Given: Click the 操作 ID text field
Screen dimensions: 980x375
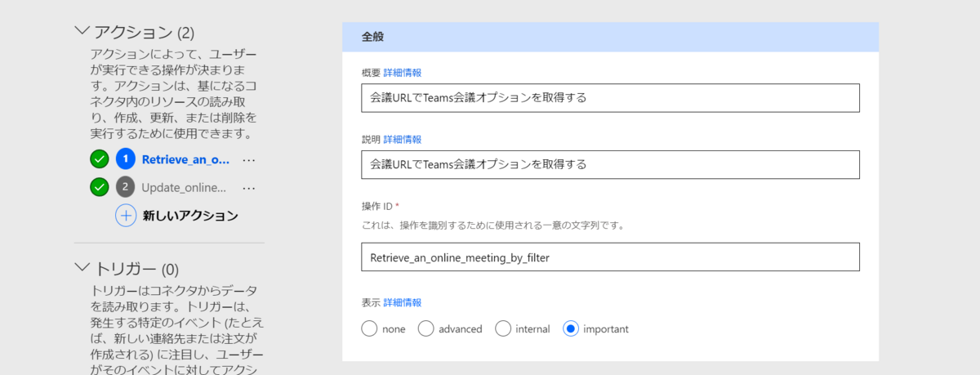Looking at the screenshot, I should [x=610, y=257].
